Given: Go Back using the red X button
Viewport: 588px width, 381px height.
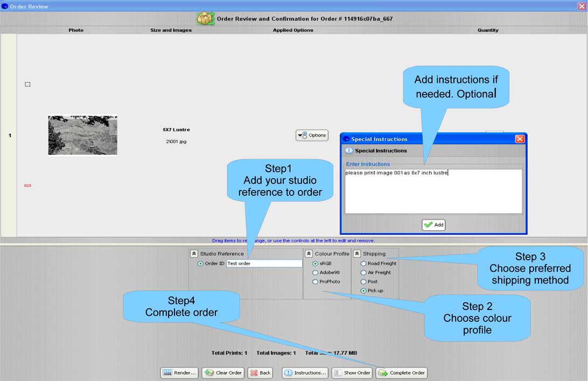Looking at the screenshot, I should [x=261, y=372].
